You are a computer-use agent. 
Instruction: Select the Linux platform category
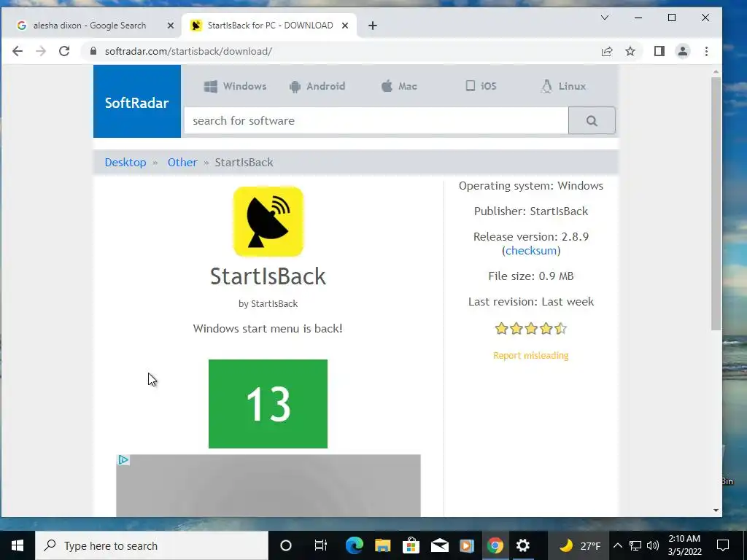(x=563, y=86)
